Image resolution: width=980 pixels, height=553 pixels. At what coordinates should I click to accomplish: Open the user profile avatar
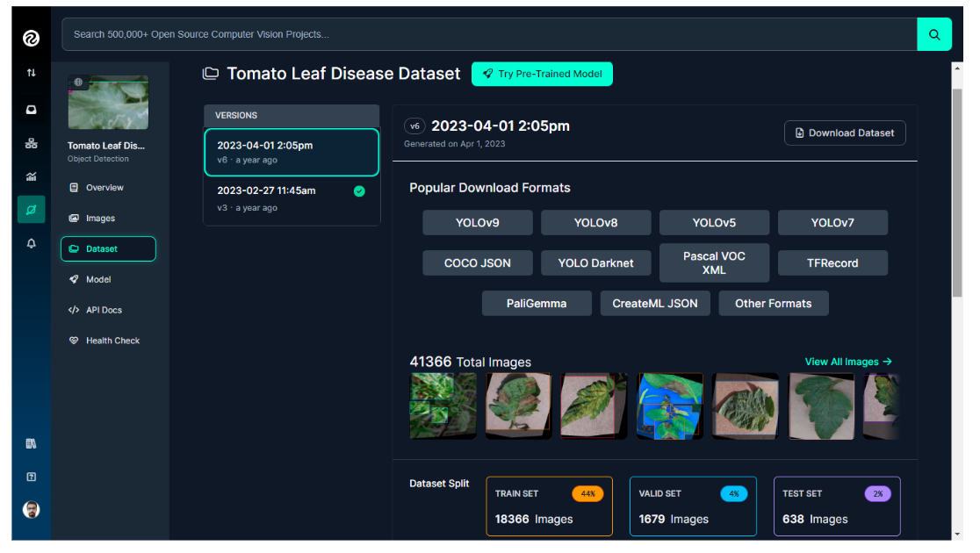pos(31,509)
